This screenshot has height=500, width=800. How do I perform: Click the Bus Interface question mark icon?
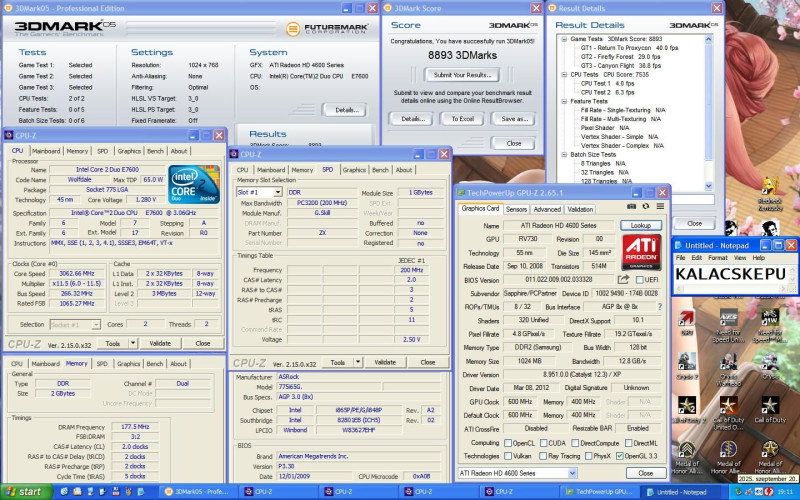click(x=658, y=305)
